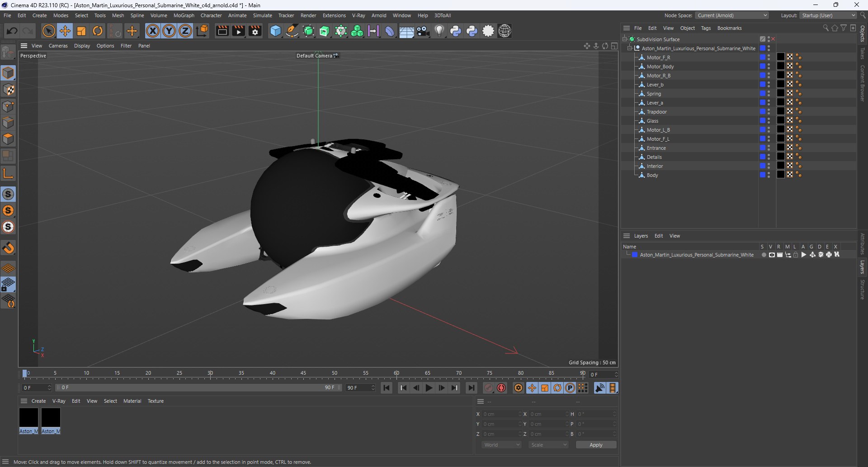Open the Content Browser side tab

pos(863,83)
